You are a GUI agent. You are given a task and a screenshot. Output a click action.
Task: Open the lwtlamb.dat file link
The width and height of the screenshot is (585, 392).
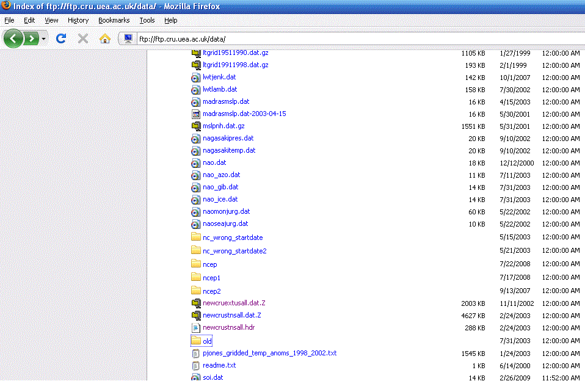point(220,90)
